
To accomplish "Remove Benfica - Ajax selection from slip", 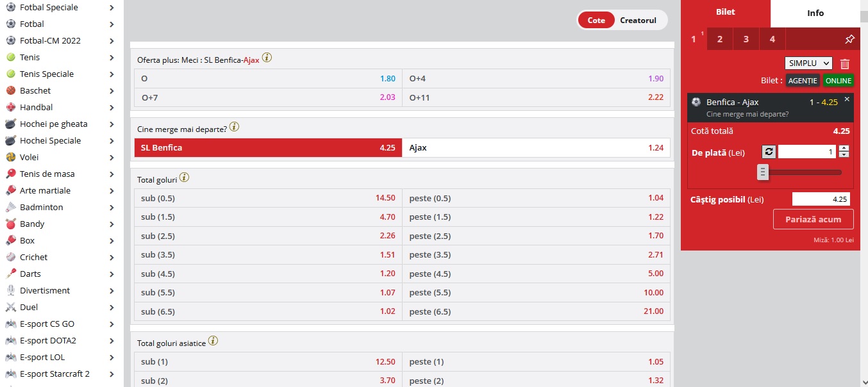I will (847, 99).
